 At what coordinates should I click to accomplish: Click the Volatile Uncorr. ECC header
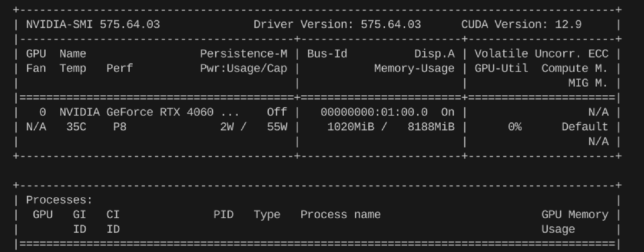click(x=541, y=53)
